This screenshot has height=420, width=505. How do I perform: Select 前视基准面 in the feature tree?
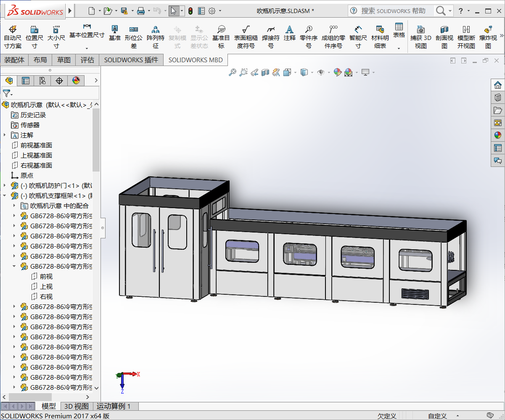(36, 145)
